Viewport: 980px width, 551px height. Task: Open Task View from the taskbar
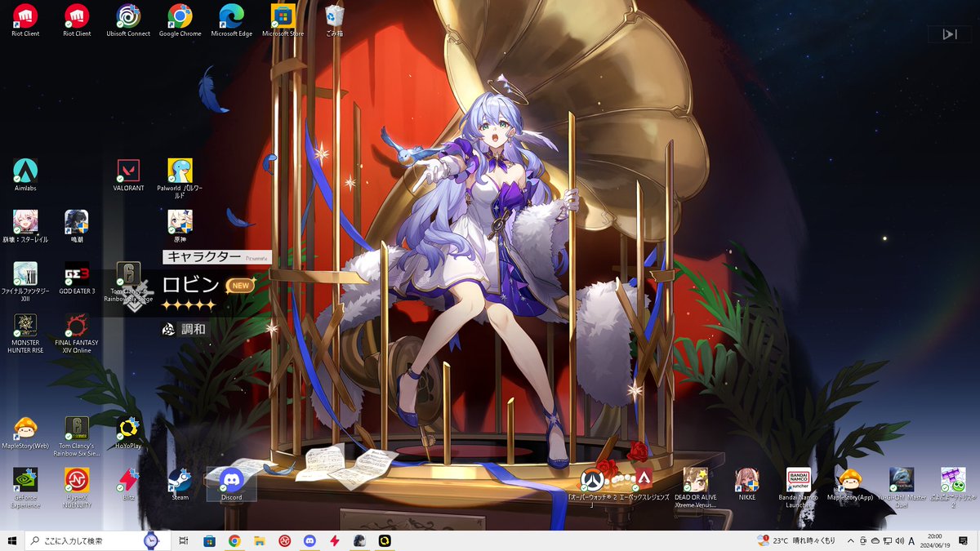[184, 540]
